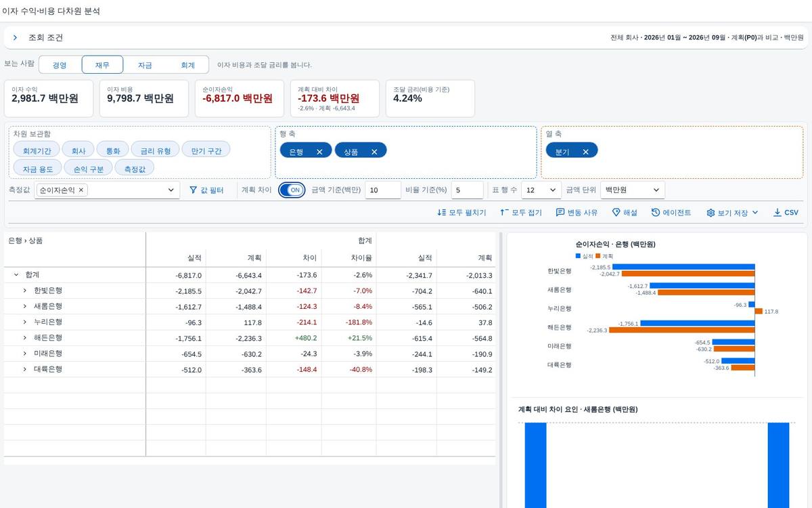
Task: Expand the 미래은행 row
Action: 25,354
